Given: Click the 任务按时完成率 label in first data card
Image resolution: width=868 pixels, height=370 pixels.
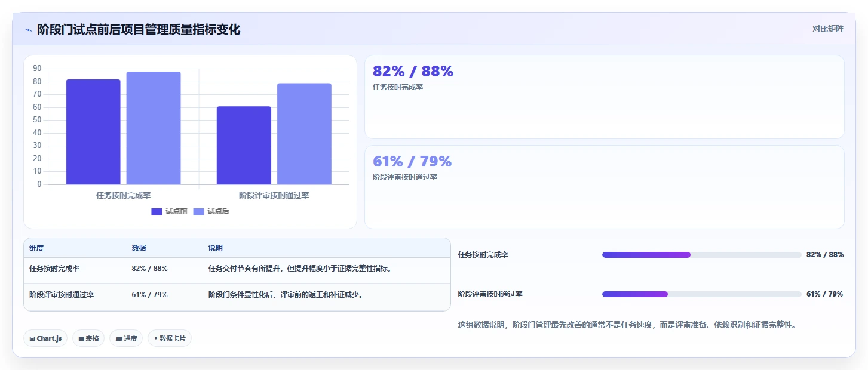Looking at the screenshot, I should coord(398,87).
